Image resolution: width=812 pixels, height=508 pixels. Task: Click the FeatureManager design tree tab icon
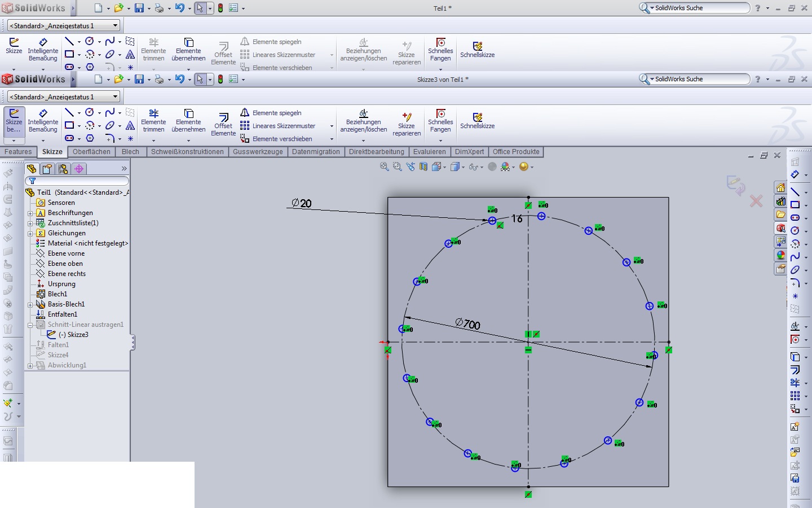point(32,169)
